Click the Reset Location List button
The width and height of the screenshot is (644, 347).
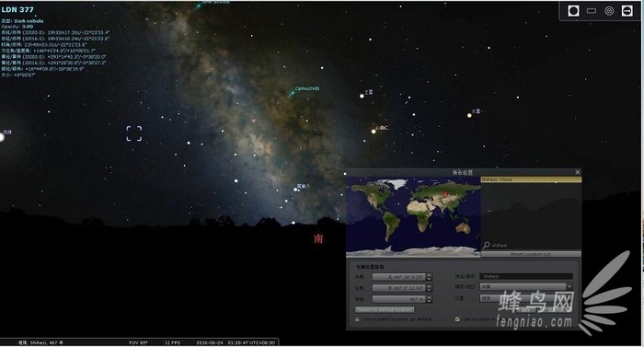coord(531,254)
